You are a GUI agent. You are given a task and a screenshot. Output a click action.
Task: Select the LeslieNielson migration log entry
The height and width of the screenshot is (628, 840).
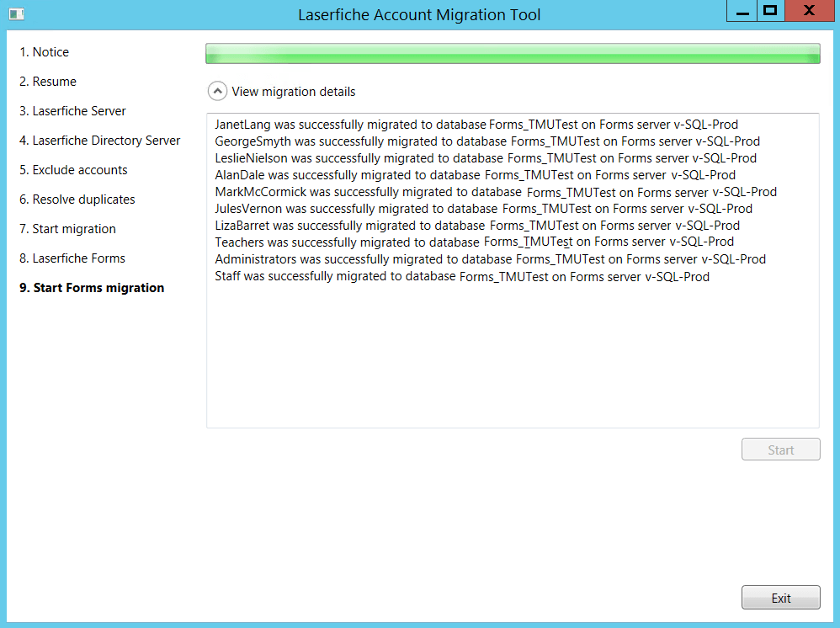486,158
